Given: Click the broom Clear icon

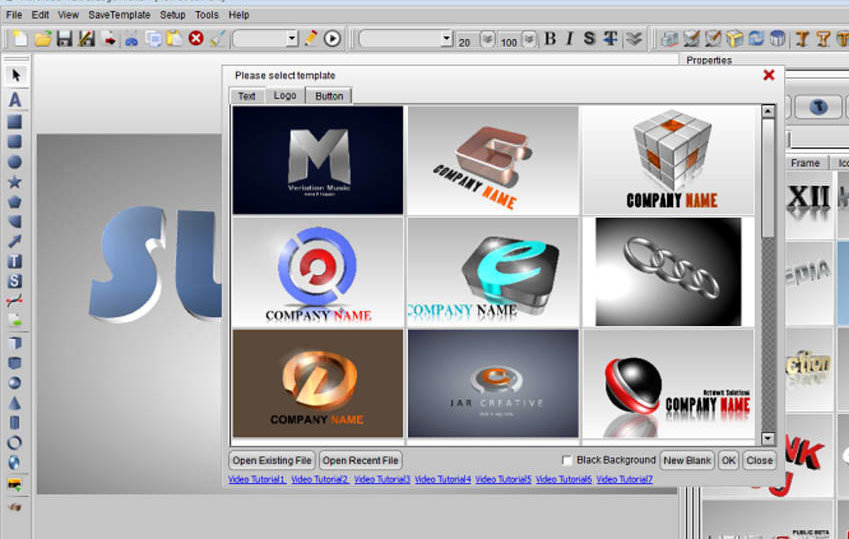Looking at the screenshot, I should 218,38.
